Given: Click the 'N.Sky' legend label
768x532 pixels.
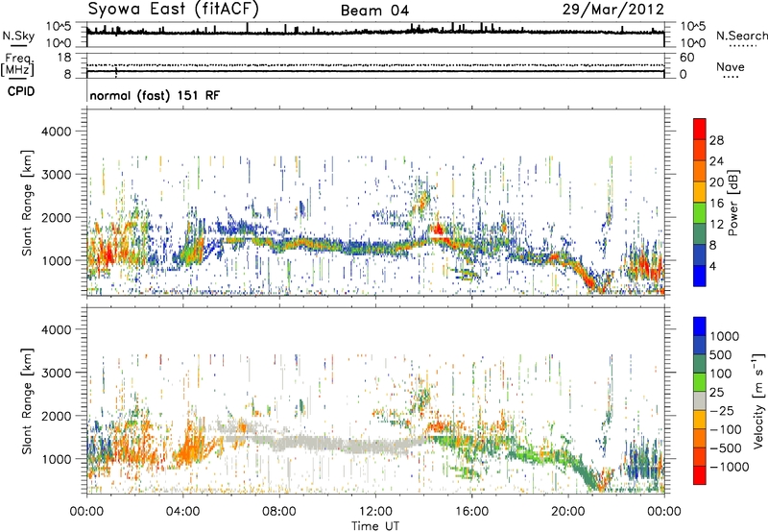Looking at the screenshot, I should pyautogui.click(x=18, y=36).
